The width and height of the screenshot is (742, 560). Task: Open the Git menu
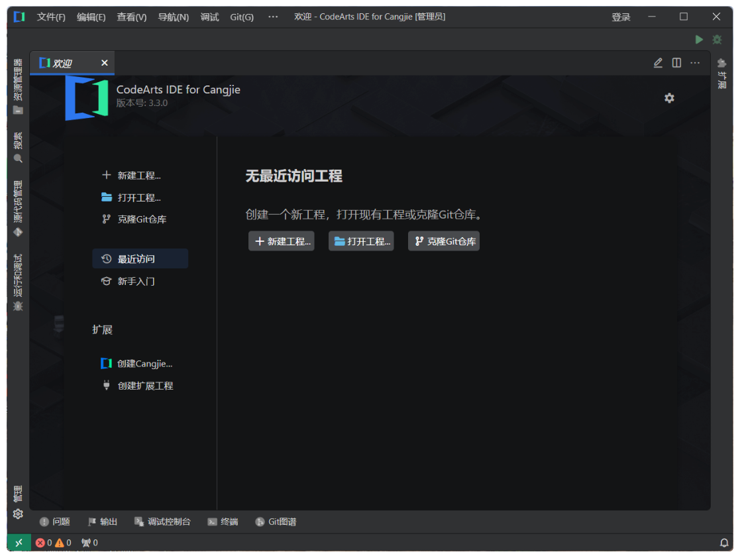(x=241, y=17)
